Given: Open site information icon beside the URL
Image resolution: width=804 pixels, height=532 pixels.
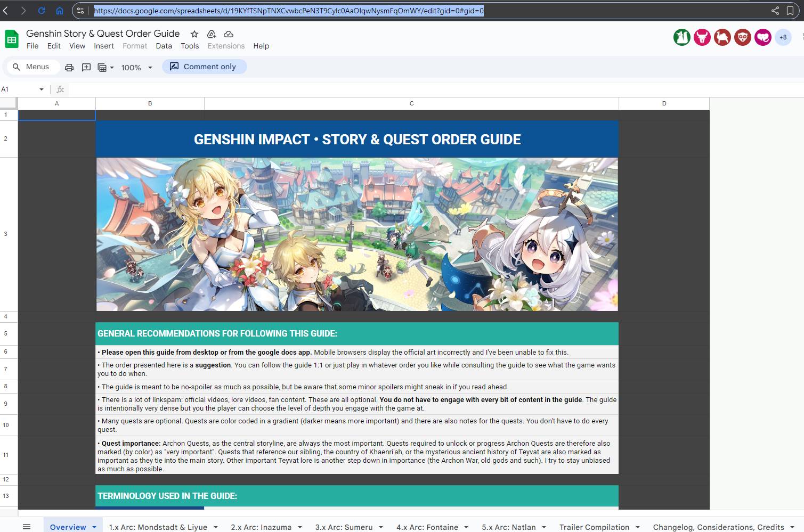Looking at the screenshot, I should pyautogui.click(x=80, y=11).
